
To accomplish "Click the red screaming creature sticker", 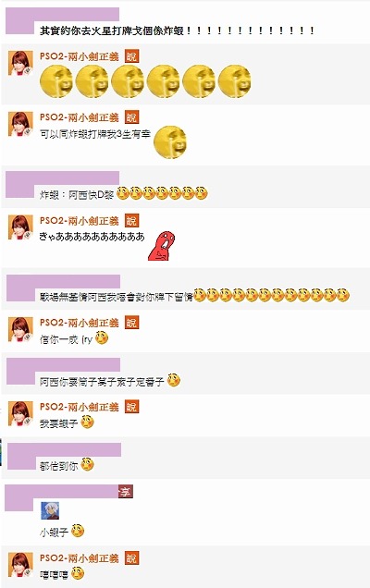I will [x=161, y=246].
